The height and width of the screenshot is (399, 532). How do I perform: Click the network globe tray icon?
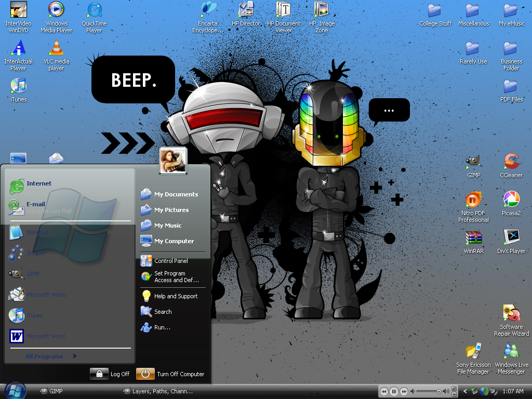pos(484,391)
